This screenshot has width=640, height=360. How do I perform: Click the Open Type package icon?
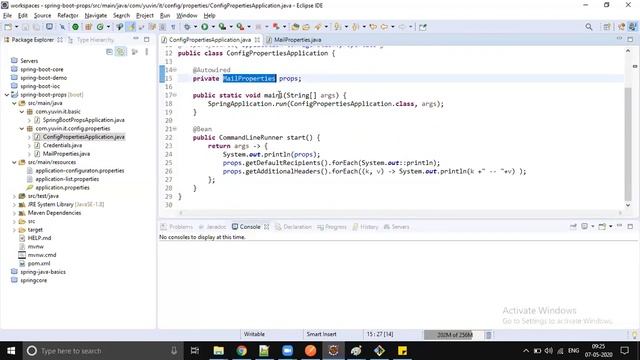(x=295, y=27)
